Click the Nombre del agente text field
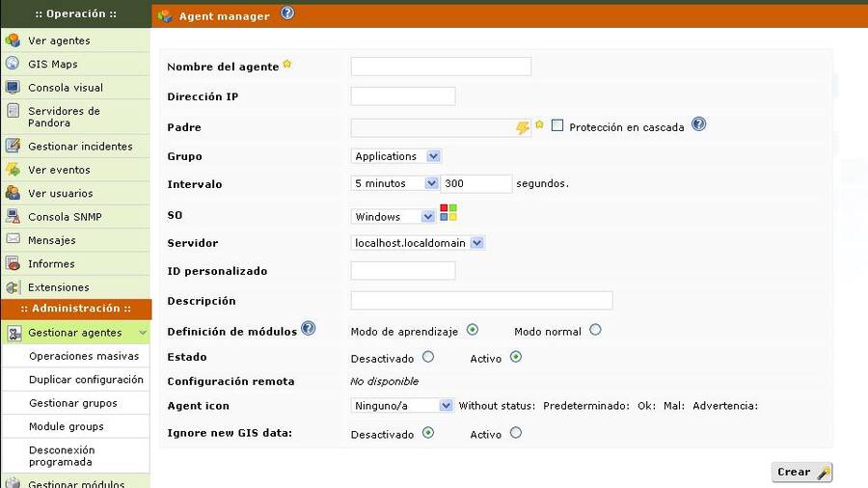The height and width of the screenshot is (488, 868). point(441,67)
